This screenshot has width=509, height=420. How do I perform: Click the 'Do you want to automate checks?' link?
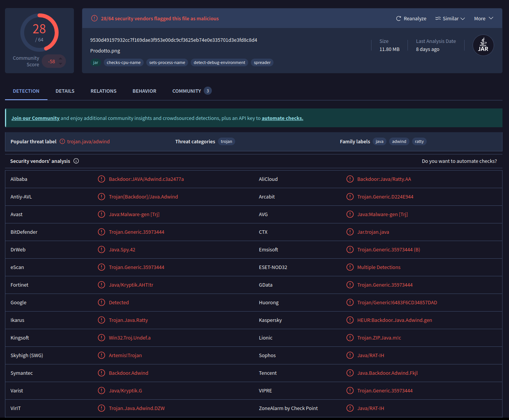coord(459,161)
